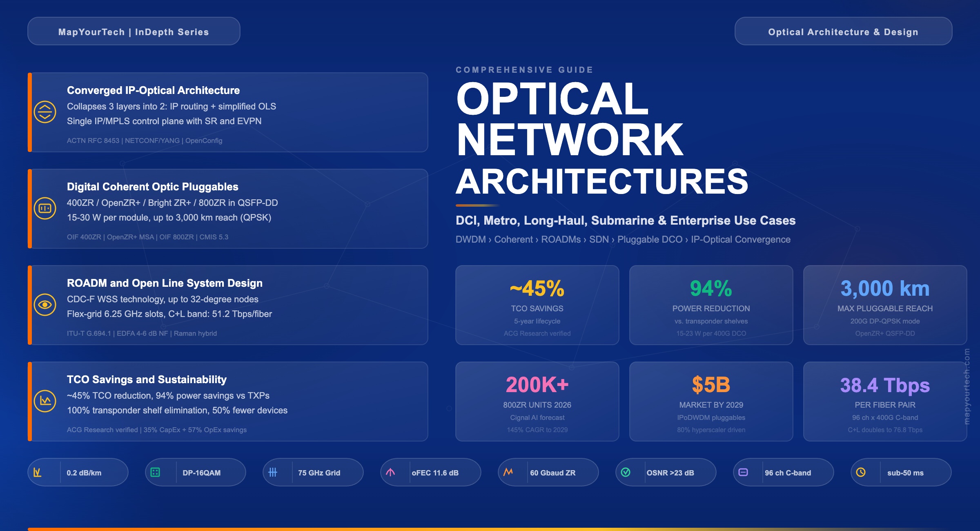
Task: Select the DP-16QAM pill label
Action: click(x=202, y=473)
